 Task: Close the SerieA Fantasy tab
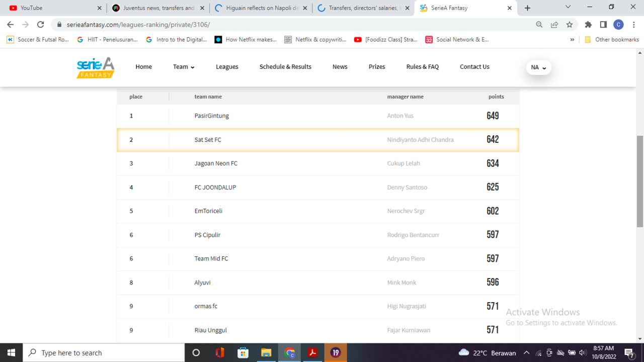[509, 8]
